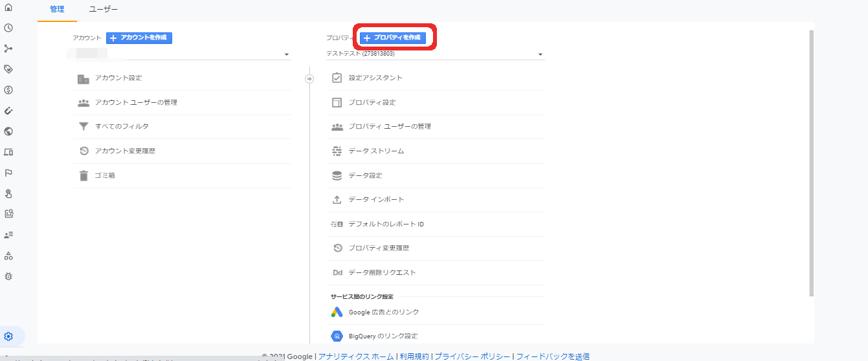Open Monetization dollar icon in sidebar
This screenshot has height=361, width=868.
click(x=8, y=90)
